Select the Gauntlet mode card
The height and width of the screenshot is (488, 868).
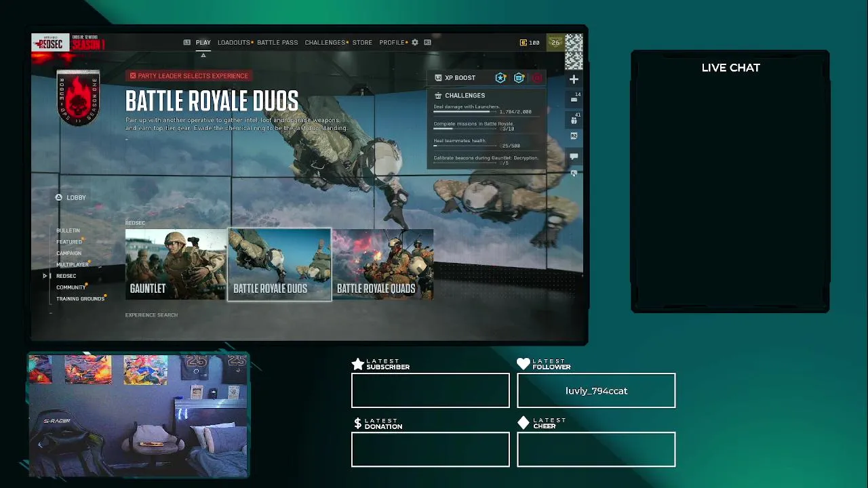176,264
